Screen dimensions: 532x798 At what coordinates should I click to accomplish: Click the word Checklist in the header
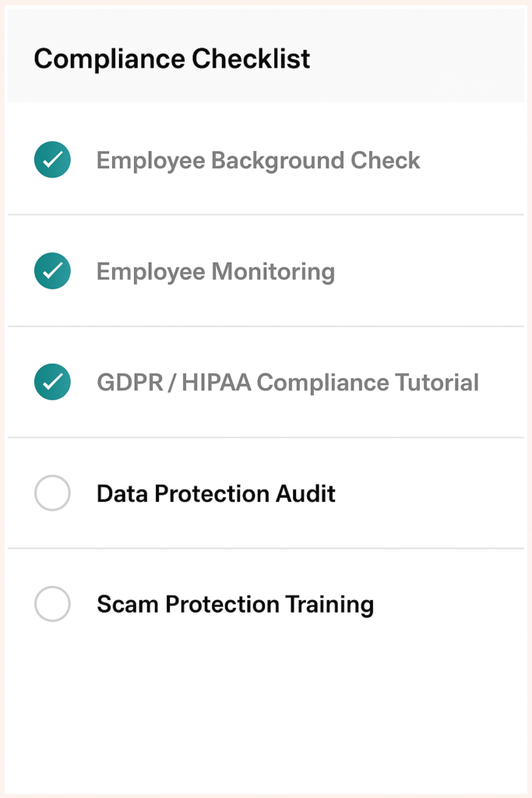[x=251, y=58]
